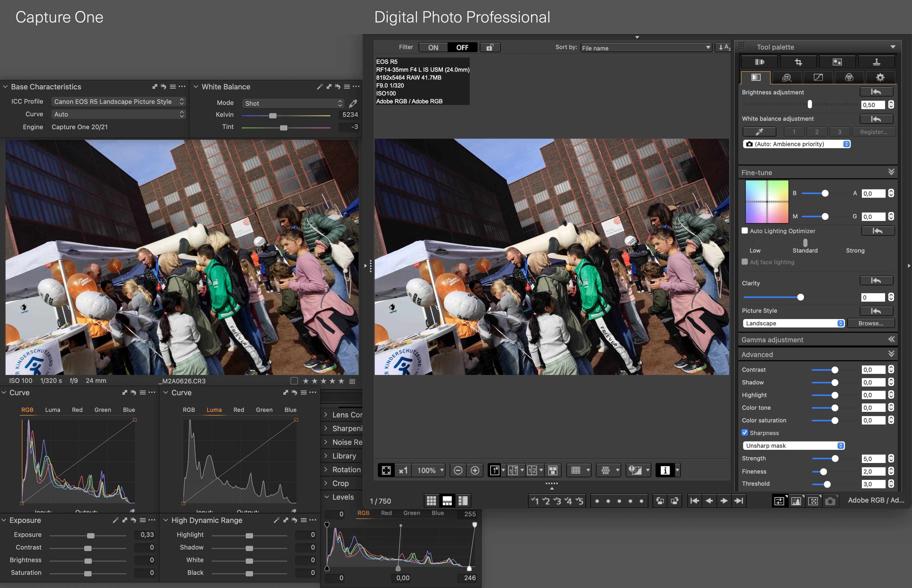This screenshot has height=588, width=912.
Task: Toggle the color tag checkbox beside rating stars
Action: click(x=294, y=381)
